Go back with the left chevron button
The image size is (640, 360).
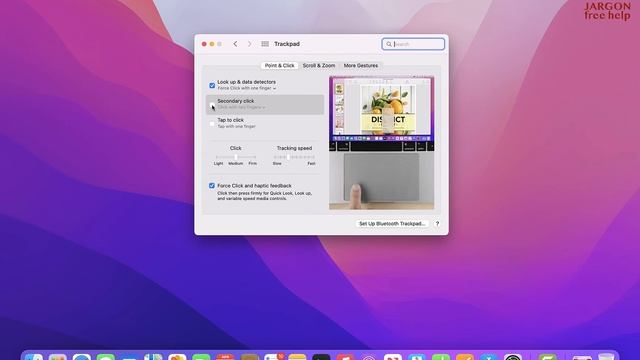point(236,44)
